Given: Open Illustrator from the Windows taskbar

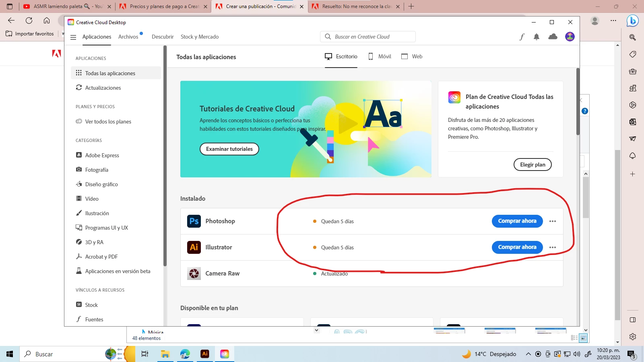Looking at the screenshot, I should pyautogui.click(x=205, y=354).
